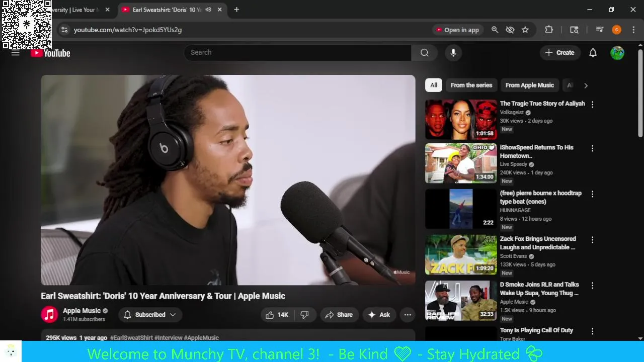Image resolution: width=644 pixels, height=362 pixels.
Task: Mute the Earl Sweatshirt tab audio icon
Action: coord(208,10)
